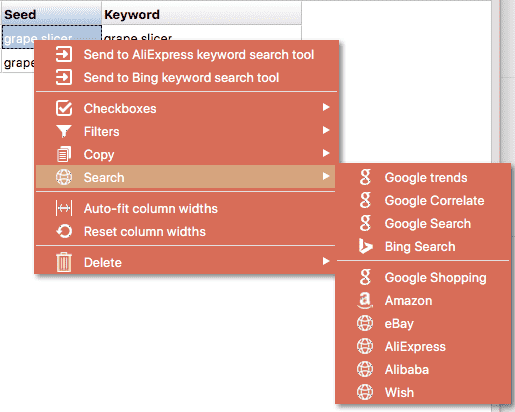
Task: Search keyword on eBay
Action: pyautogui.click(x=423, y=323)
